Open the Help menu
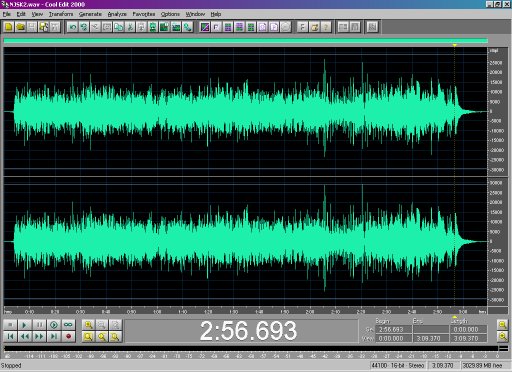This screenshot has height=372, width=512. point(216,14)
